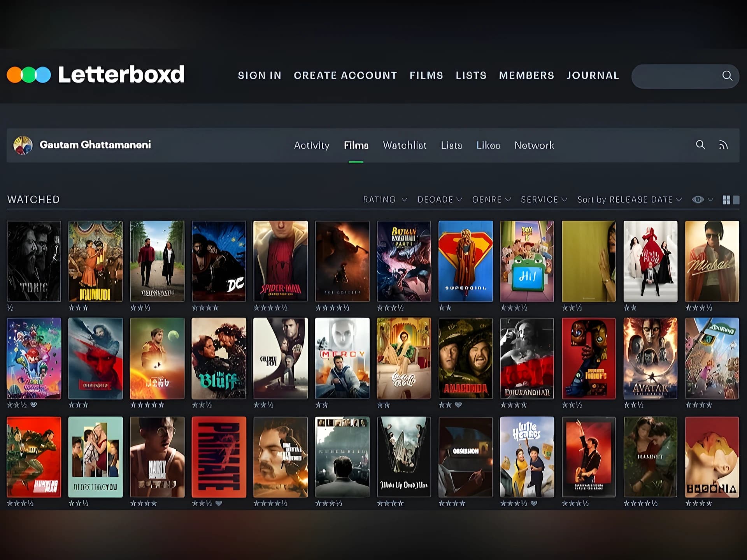Open the Michael film poster
Screen dimensions: 747x560
tap(712, 261)
